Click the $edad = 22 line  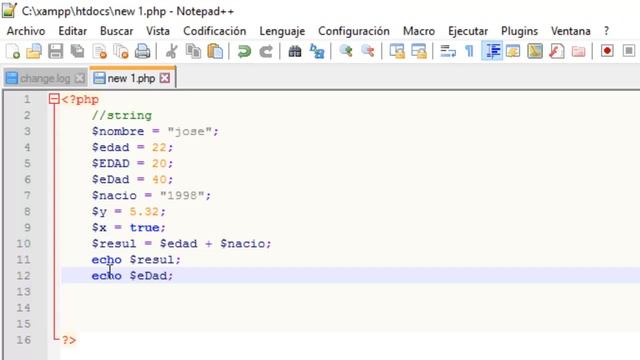132,147
